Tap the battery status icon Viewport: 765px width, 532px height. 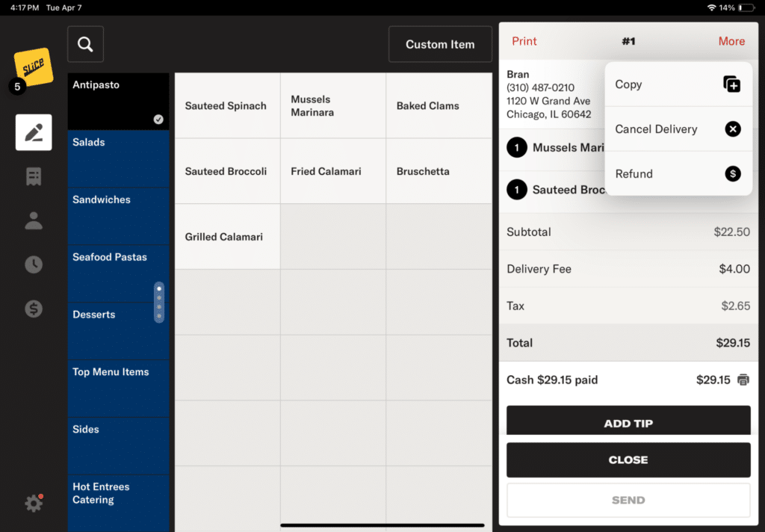pyautogui.click(x=746, y=7)
